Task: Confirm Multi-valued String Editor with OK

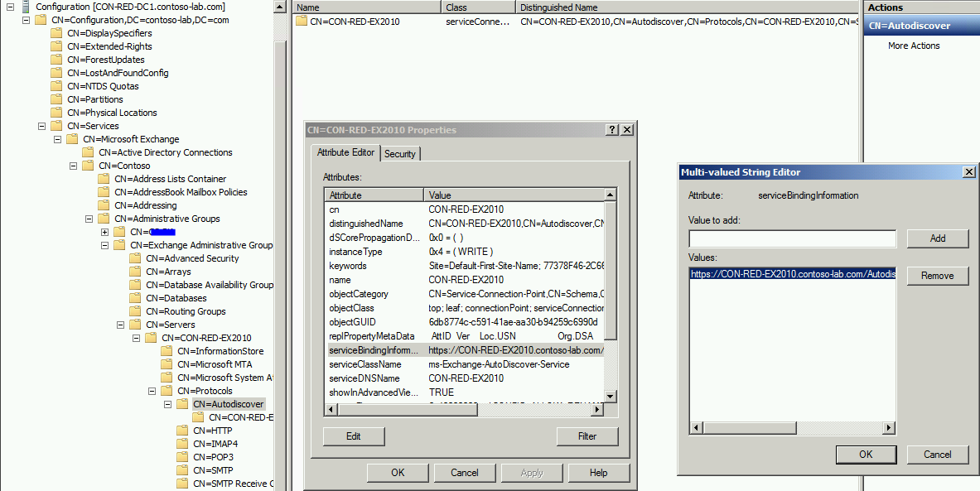Action: click(x=866, y=454)
